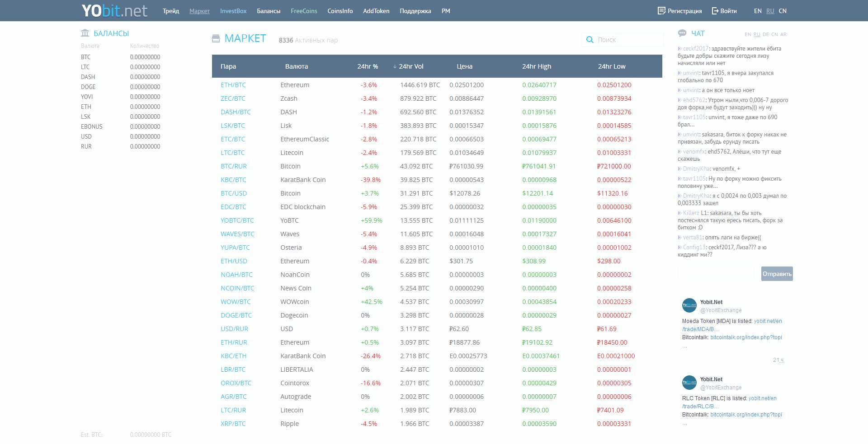Click the EthereumClassic currency name
The height and width of the screenshot is (444, 868).
click(x=305, y=139)
